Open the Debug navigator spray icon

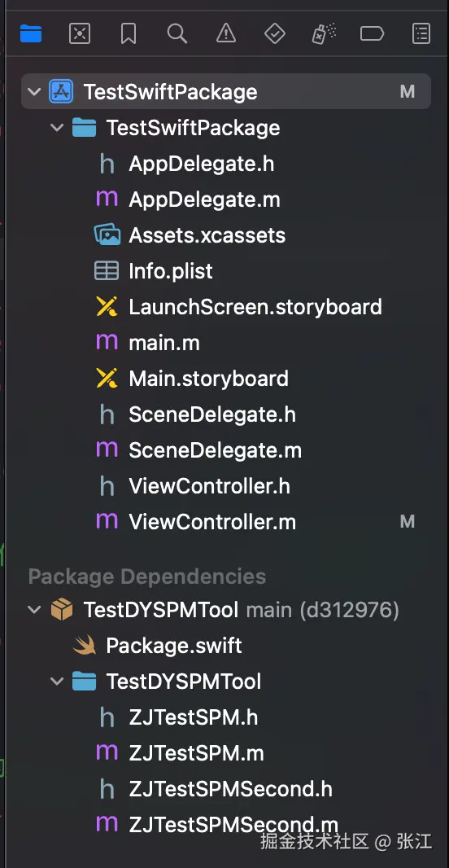(x=324, y=33)
